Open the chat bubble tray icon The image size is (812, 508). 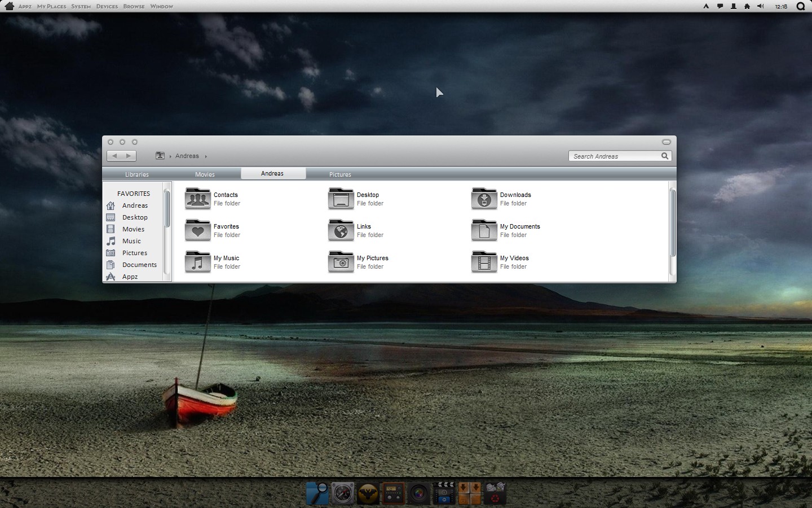coord(720,6)
